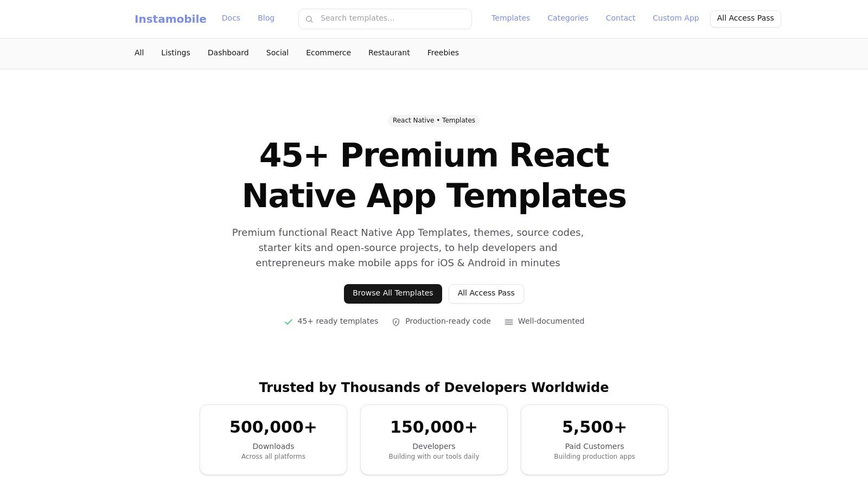The image size is (868, 488).
Task: Switch to the Ecommerce tab
Action: [x=328, y=53]
